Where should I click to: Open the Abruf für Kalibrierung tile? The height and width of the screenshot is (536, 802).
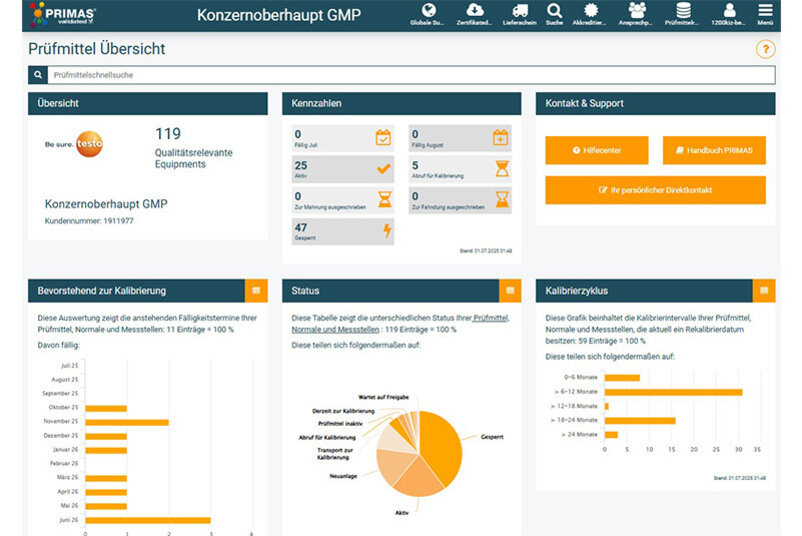click(x=459, y=169)
